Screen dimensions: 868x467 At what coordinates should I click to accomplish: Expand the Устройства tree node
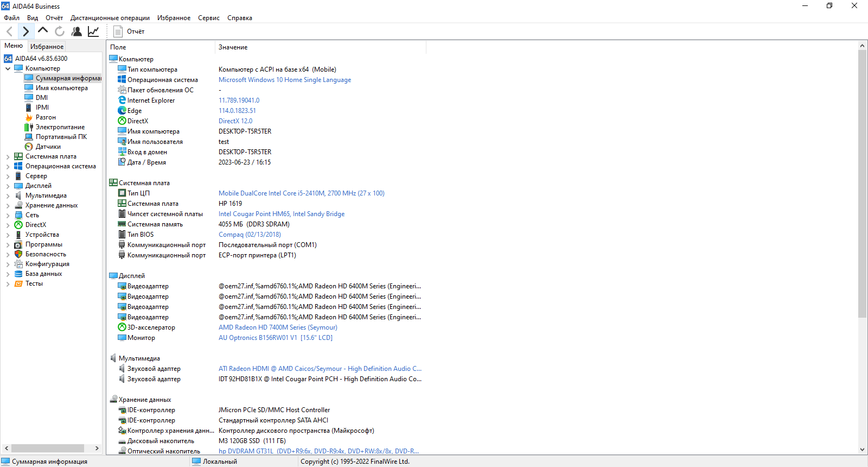coord(8,235)
